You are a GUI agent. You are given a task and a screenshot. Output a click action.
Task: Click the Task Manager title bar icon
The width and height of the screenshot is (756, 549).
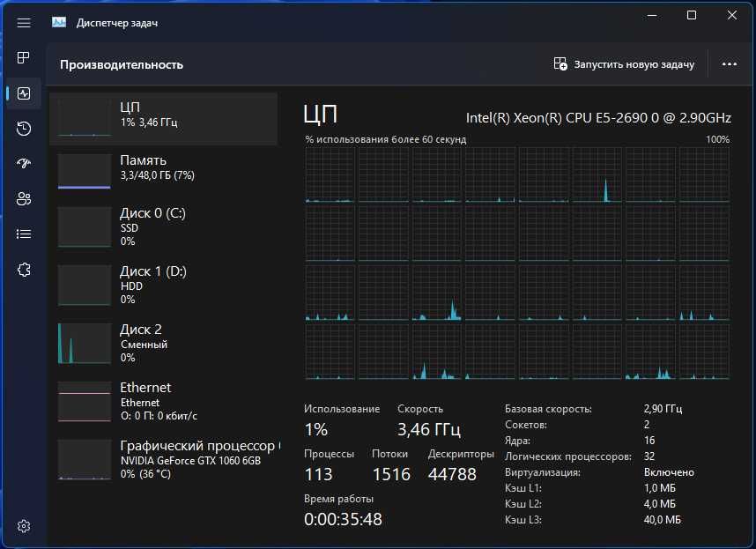[x=59, y=23]
